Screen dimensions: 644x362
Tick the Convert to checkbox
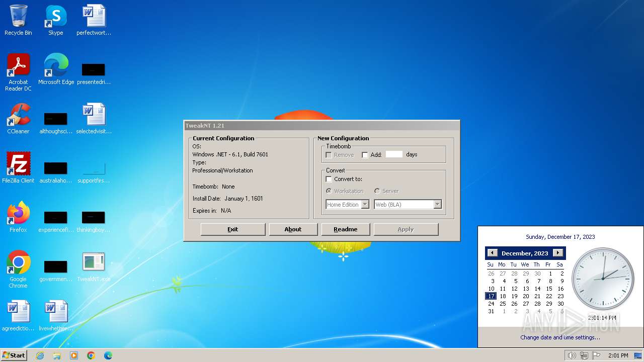(329, 179)
